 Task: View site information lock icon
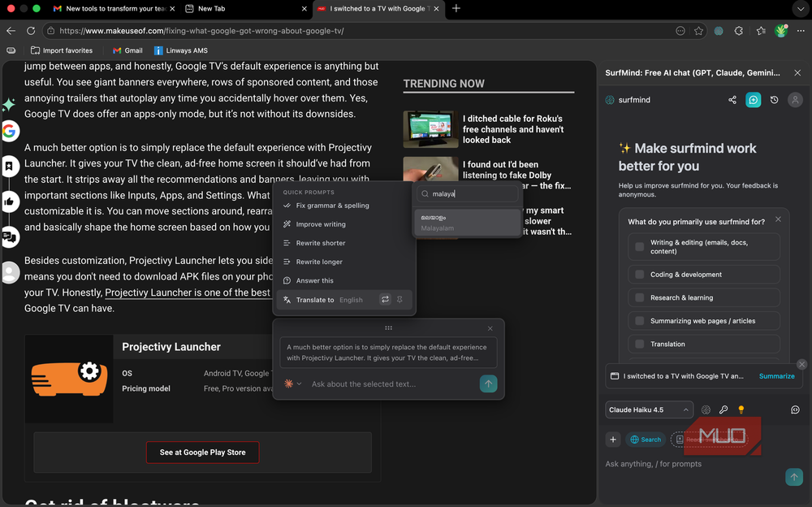pyautogui.click(x=50, y=31)
